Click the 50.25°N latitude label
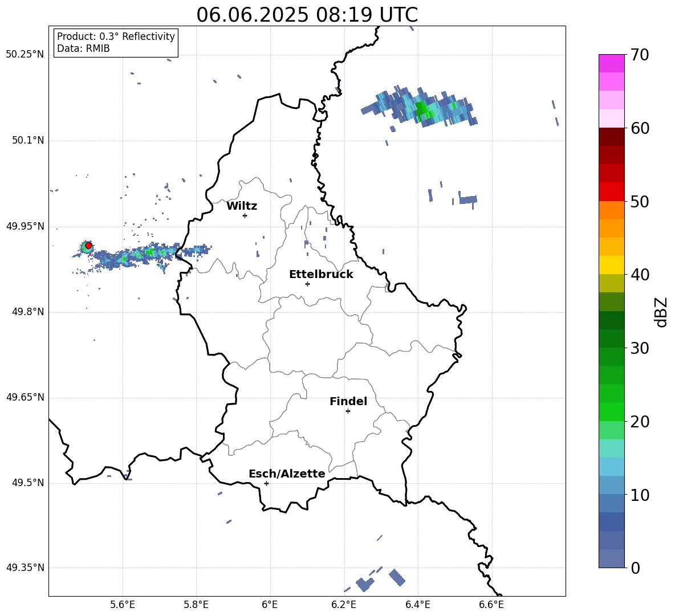 25,55
